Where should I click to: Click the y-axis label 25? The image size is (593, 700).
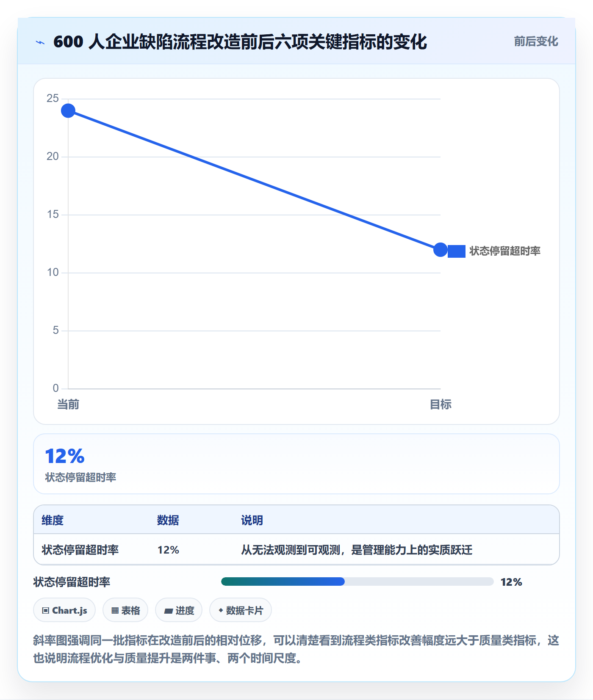point(53,99)
